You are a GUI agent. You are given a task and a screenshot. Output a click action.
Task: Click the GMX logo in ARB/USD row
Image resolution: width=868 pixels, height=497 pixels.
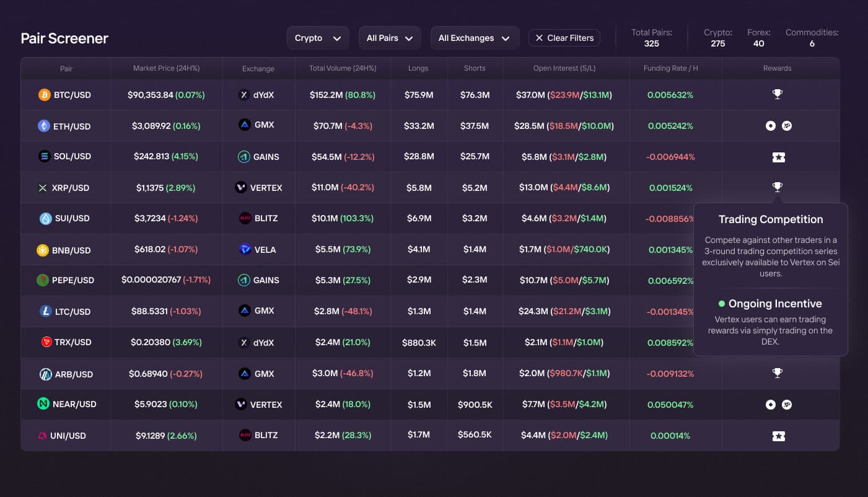245,374
